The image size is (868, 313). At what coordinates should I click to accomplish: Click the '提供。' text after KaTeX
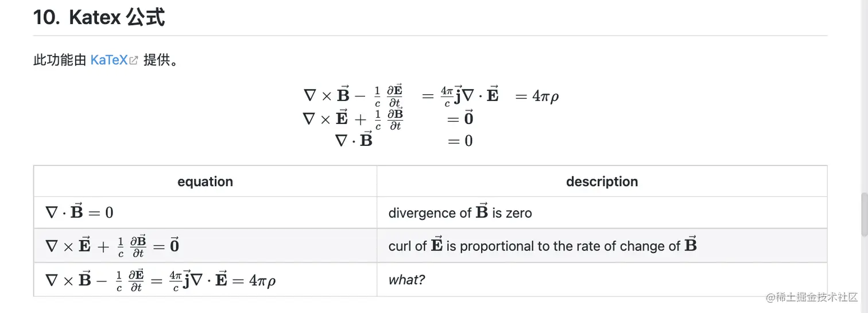click(161, 60)
